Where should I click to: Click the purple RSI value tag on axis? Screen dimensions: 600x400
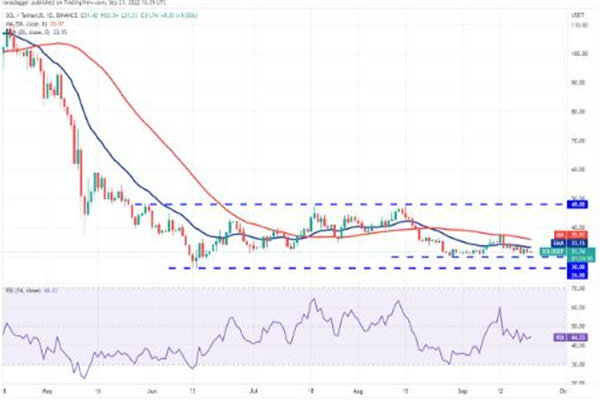[x=576, y=339]
